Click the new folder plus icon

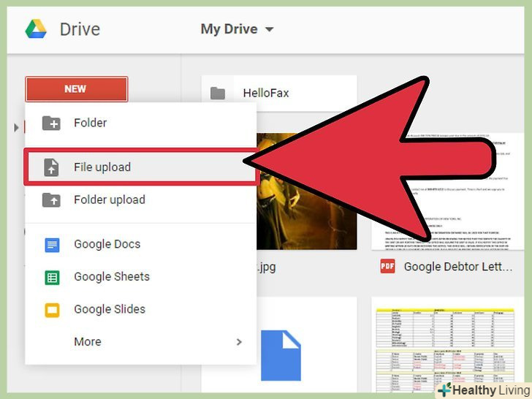(51, 123)
